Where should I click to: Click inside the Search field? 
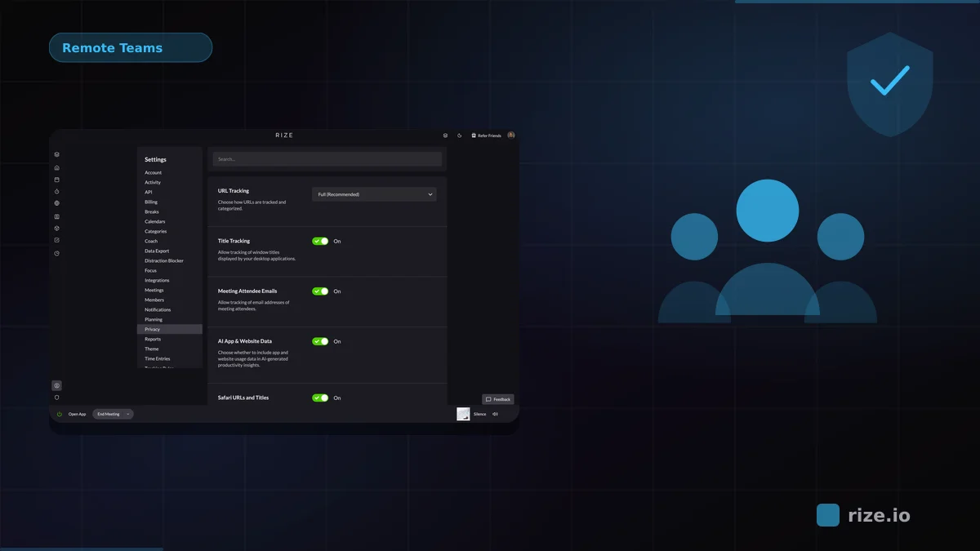327,158
